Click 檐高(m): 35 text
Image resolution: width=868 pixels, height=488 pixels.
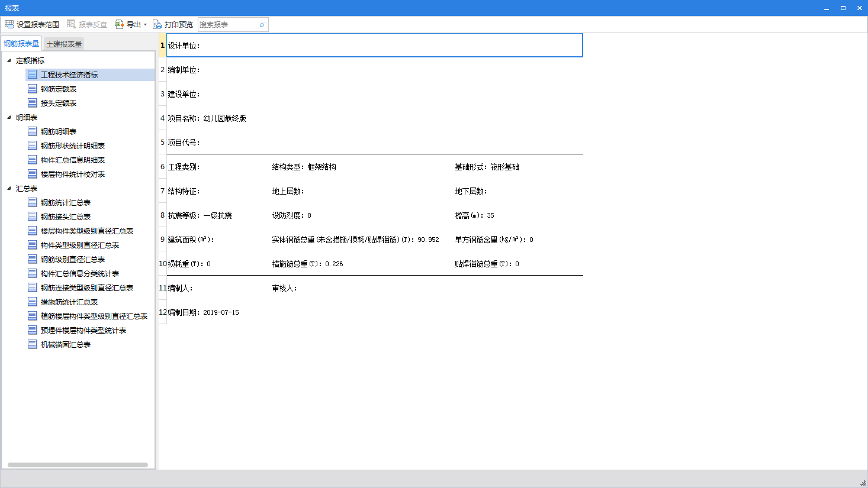point(474,215)
